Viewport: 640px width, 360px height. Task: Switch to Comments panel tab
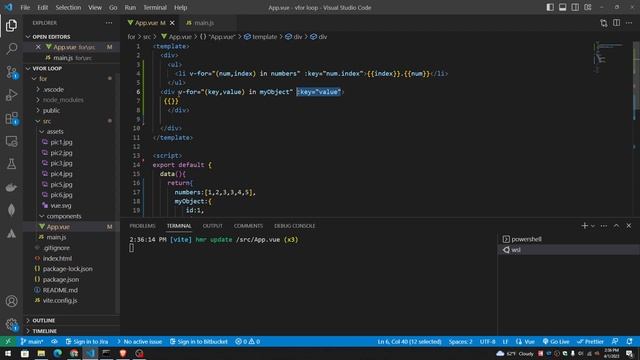pyautogui.click(x=248, y=226)
